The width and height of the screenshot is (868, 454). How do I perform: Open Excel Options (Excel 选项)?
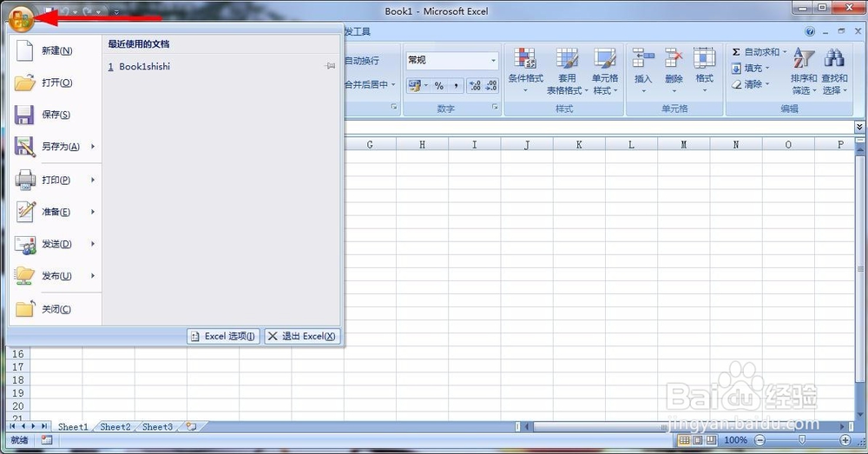pos(224,336)
